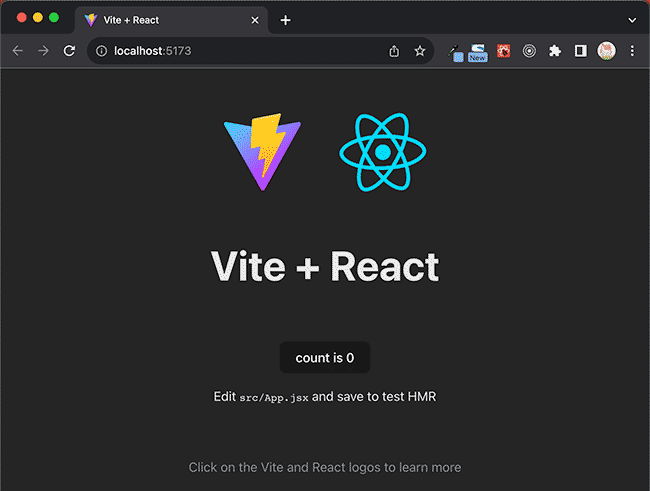Maximize the window with the green button
This screenshot has height=491, width=650.
[54, 17]
